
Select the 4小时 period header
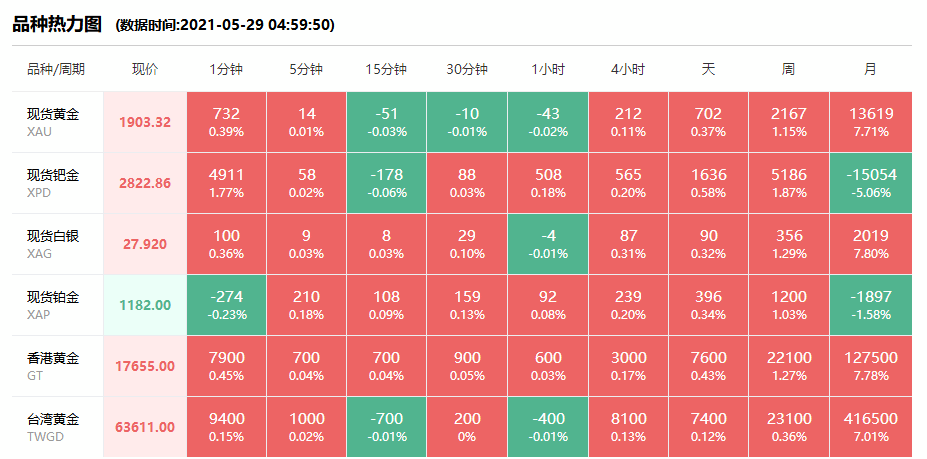click(628, 69)
